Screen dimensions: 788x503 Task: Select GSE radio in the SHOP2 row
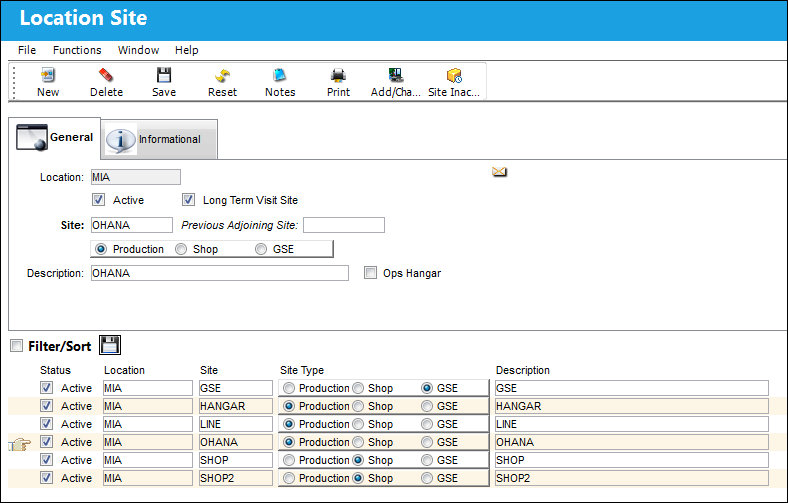(x=427, y=478)
